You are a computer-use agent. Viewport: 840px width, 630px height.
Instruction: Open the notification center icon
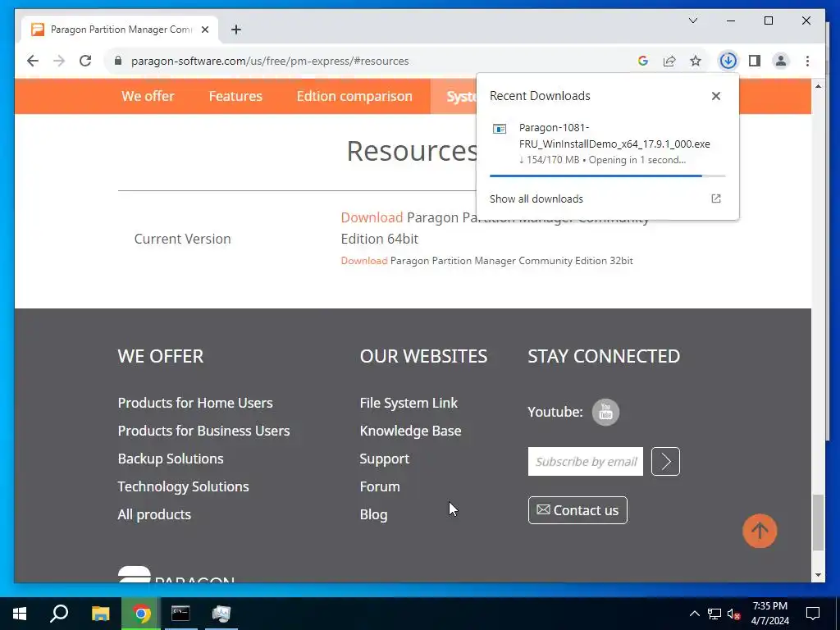click(x=813, y=614)
